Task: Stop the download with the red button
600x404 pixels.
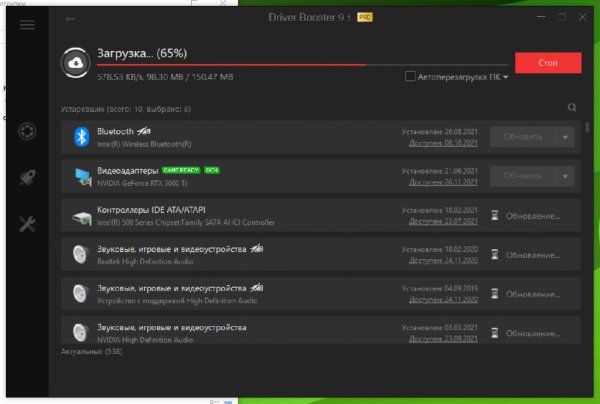Action: click(x=548, y=63)
